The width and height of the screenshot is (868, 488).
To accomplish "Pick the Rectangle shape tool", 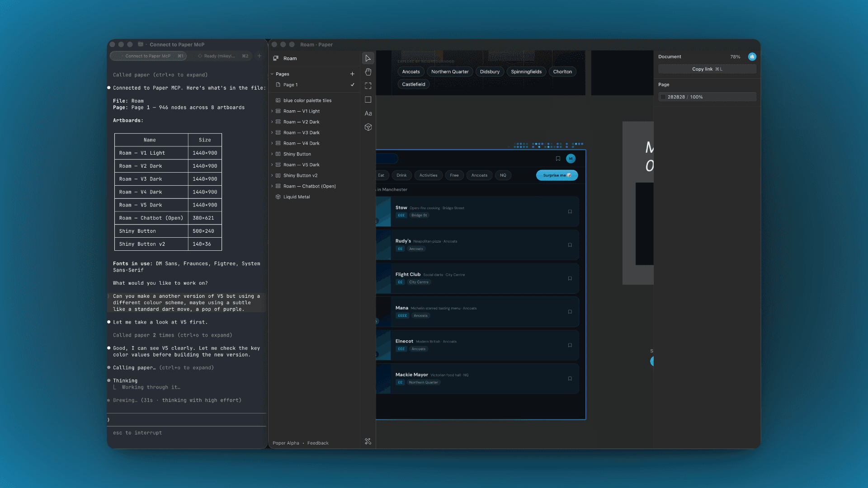I will click(x=368, y=99).
